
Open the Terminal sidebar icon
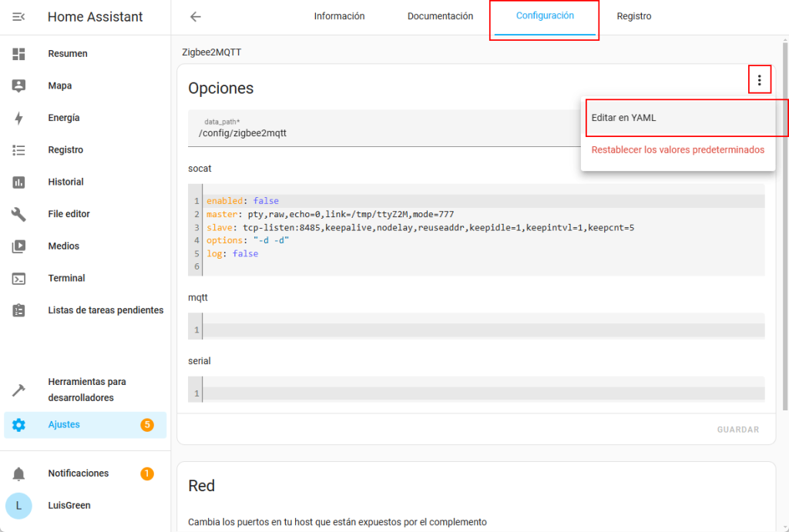click(18, 278)
